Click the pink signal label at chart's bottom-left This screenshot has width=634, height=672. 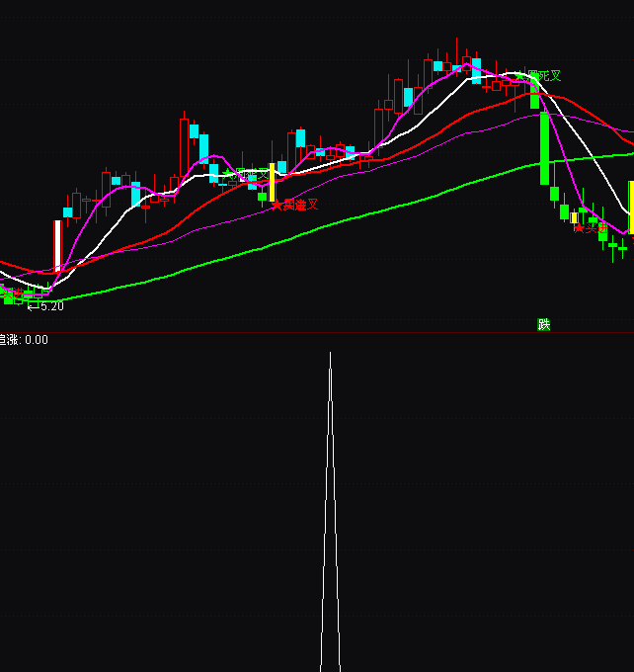(x=12, y=293)
